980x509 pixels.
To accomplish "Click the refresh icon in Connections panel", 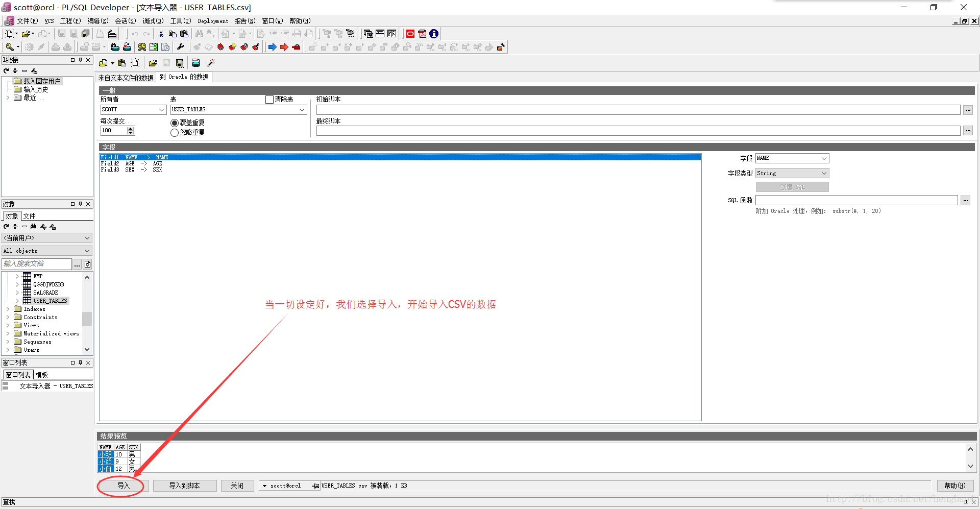I will click(6, 71).
